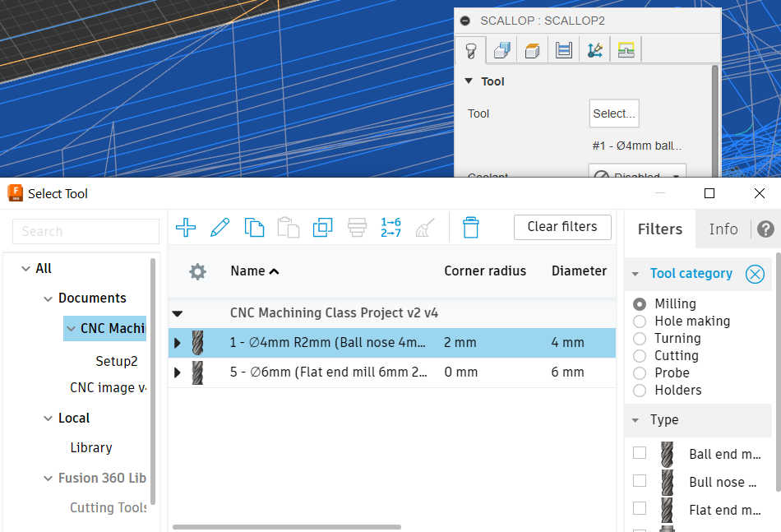Click the plus icon to add new tool

tap(186, 228)
